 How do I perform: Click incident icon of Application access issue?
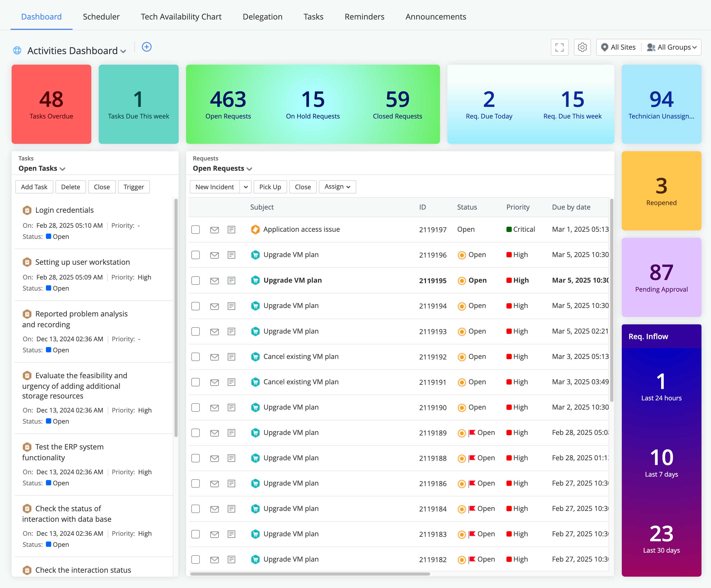pos(255,230)
